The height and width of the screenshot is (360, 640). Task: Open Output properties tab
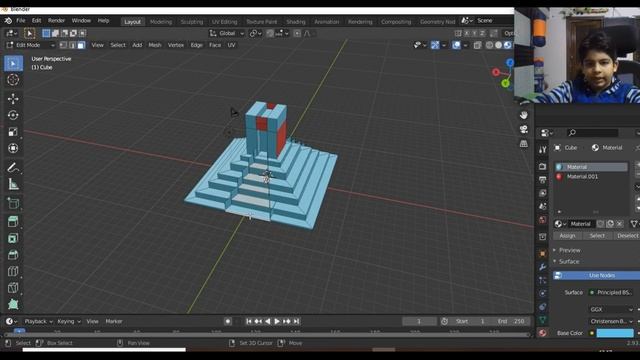tap(542, 180)
